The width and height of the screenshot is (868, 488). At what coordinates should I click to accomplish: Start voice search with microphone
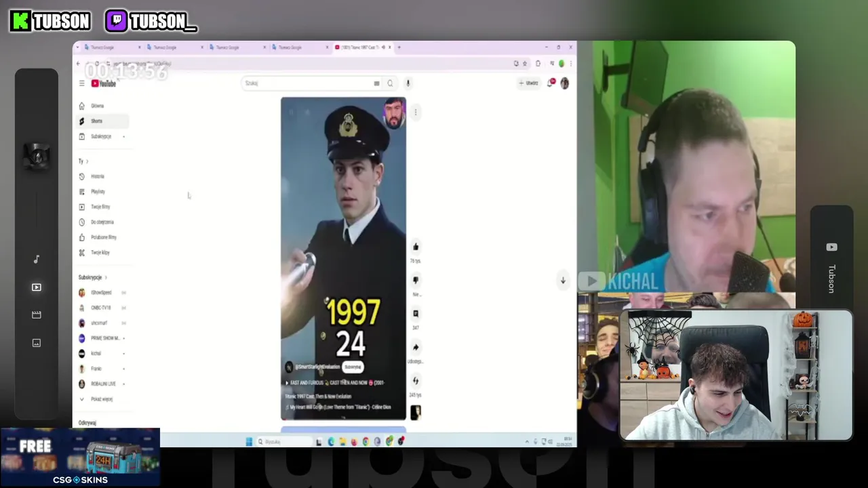pos(408,83)
